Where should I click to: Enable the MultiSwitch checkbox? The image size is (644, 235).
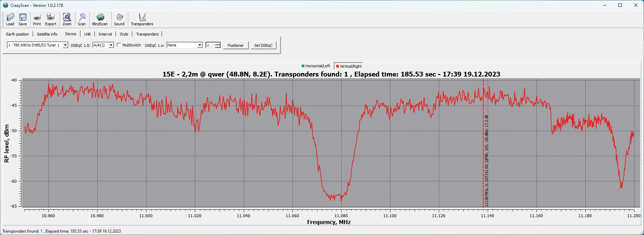[119, 45]
